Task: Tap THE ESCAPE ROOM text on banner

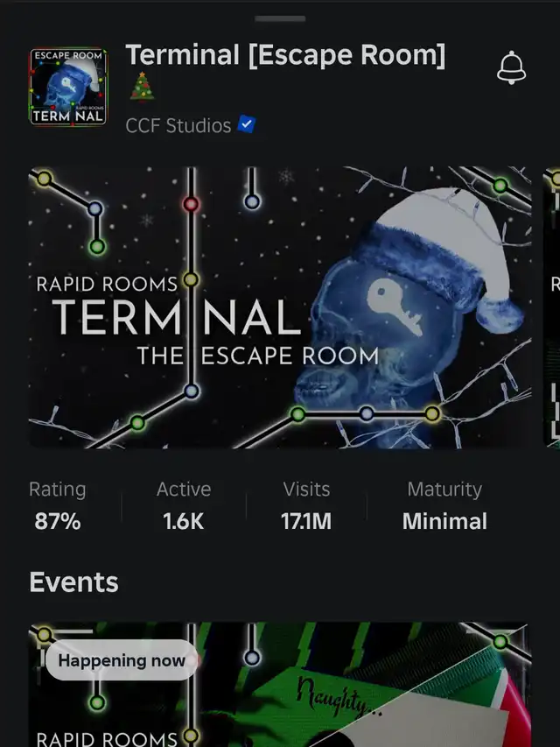Action: tap(258, 356)
